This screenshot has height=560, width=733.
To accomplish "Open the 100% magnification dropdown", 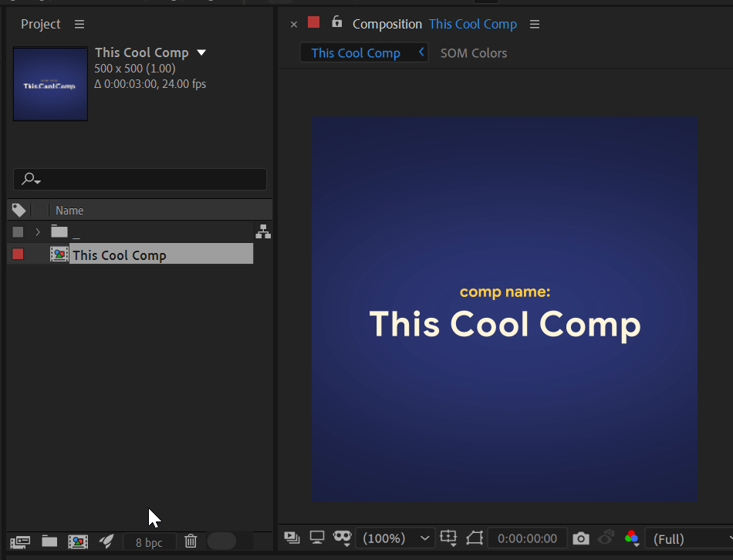I will pyautogui.click(x=396, y=538).
